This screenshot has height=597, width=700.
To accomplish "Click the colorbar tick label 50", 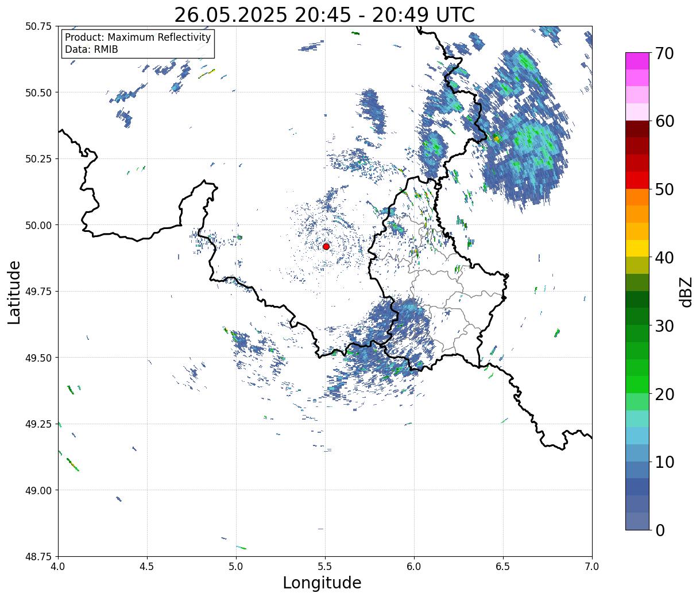I will click(x=664, y=189).
